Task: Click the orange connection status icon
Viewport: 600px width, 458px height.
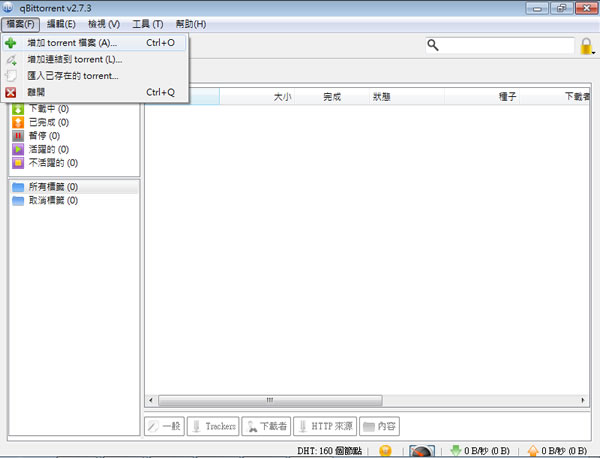Action: 385,451
